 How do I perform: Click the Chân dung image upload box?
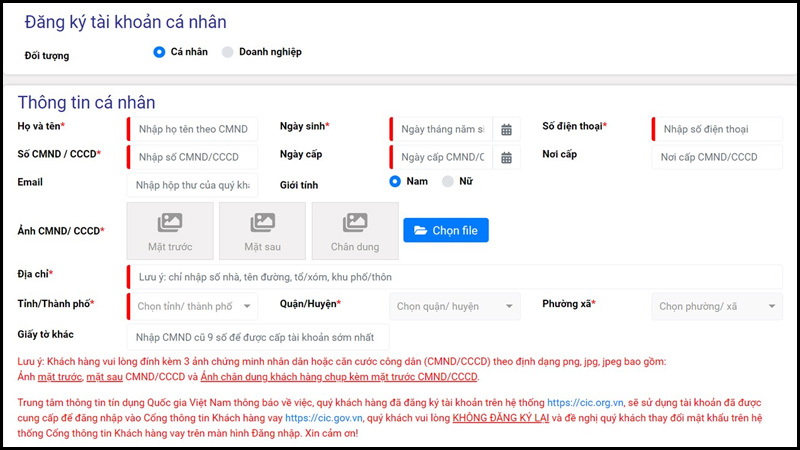click(355, 231)
